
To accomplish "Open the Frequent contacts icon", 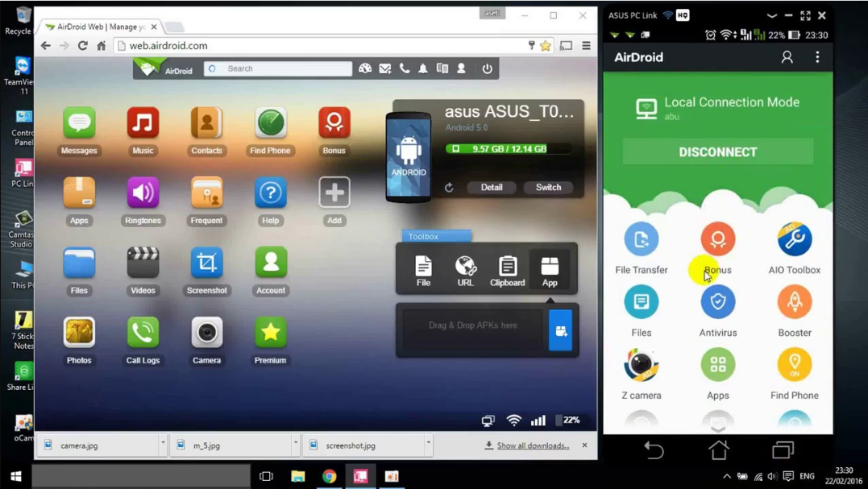I will coord(206,193).
